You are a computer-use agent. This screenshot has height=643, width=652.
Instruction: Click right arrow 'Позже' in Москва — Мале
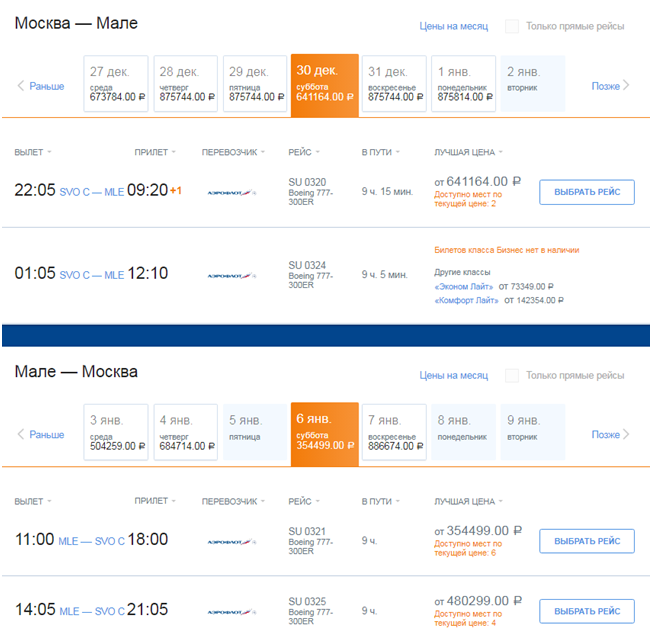point(610,86)
